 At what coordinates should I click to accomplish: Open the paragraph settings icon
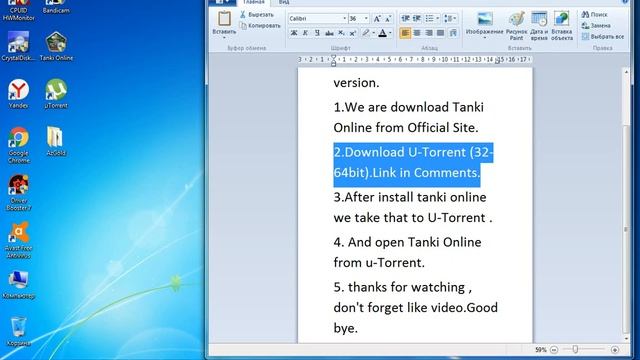click(453, 33)
